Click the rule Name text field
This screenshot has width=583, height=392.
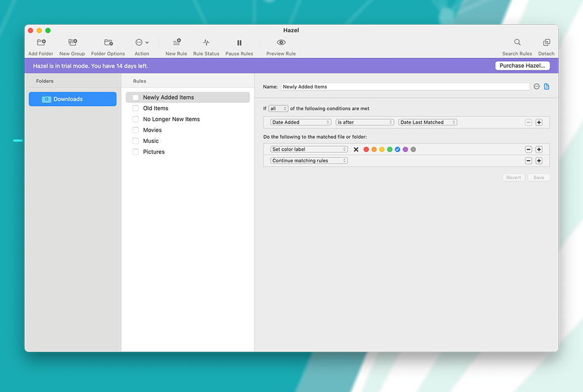405,87
